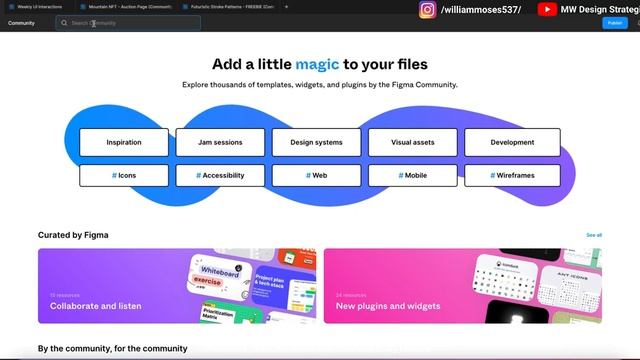Image resolution: width=640 pixels, height=360 pixels.
Task: Click See all for Curated by Figma
Action: tap(594, 235)
